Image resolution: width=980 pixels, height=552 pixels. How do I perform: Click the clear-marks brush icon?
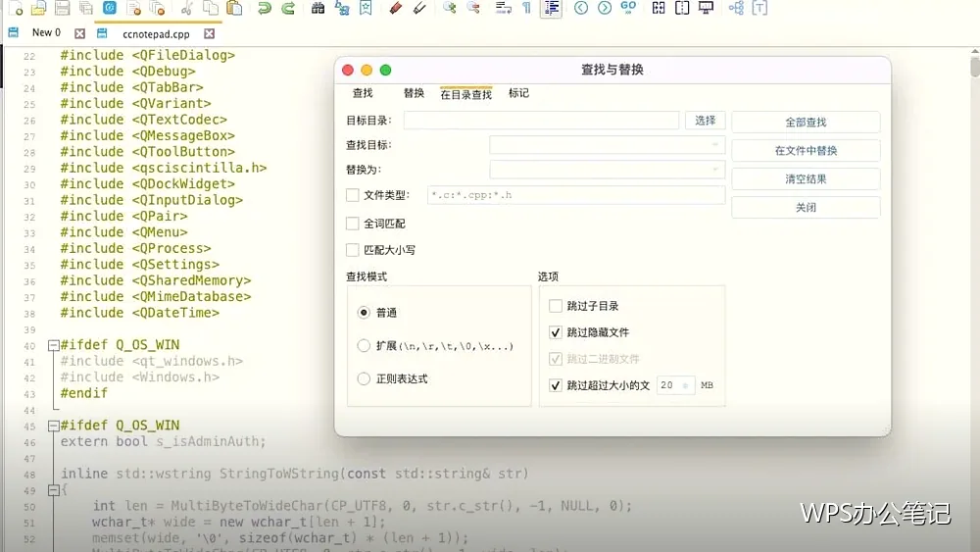pos(419,8)
